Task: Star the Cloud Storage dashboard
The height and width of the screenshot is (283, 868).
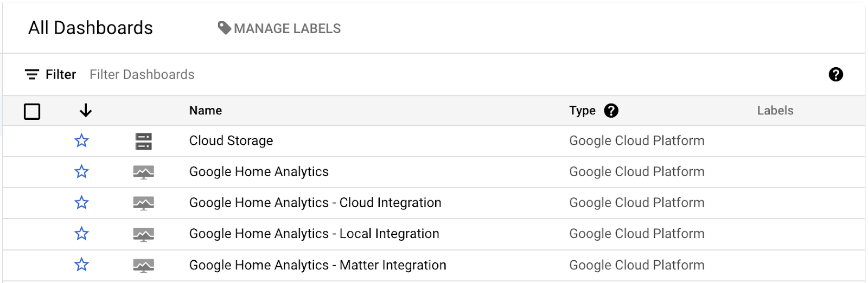Action: (x=81, y=141)
